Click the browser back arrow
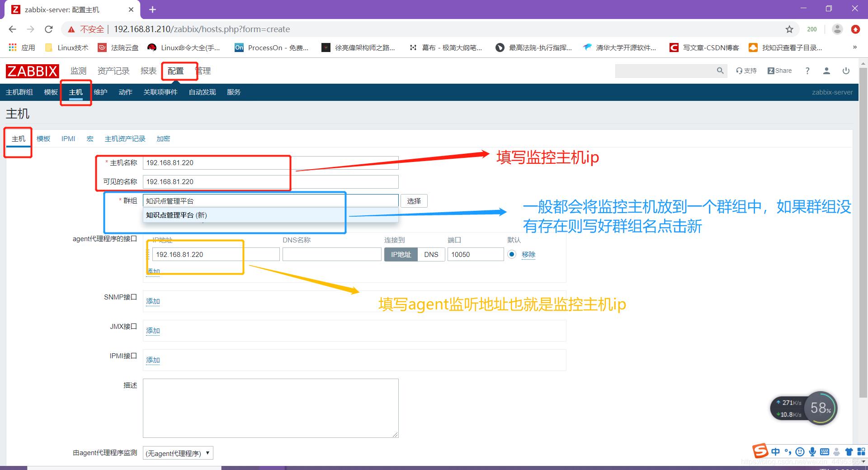This screenshot has height=470, width=868. coord(12,29)
